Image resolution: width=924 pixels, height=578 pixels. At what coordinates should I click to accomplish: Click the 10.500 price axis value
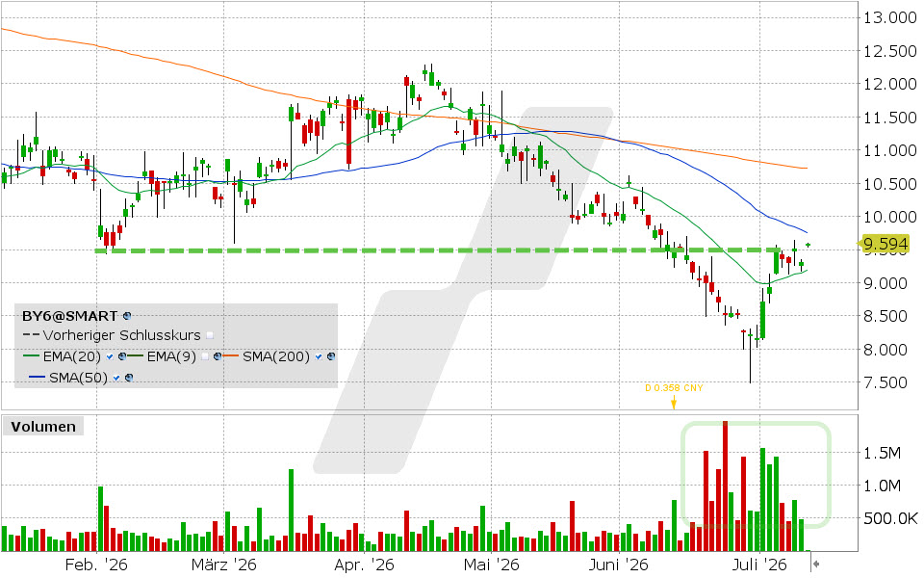[x=889, y=184]
